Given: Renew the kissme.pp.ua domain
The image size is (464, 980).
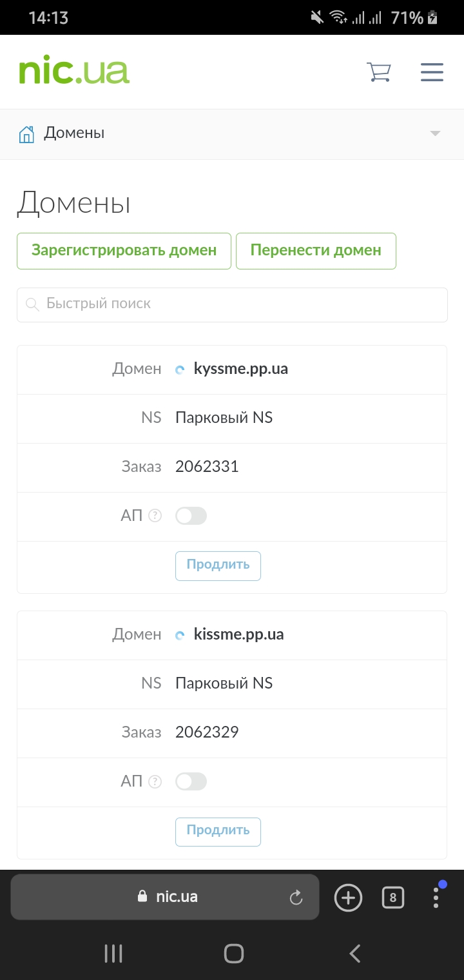Looking at the screenshot, I should pyautogui.click(x=218, y=831).
